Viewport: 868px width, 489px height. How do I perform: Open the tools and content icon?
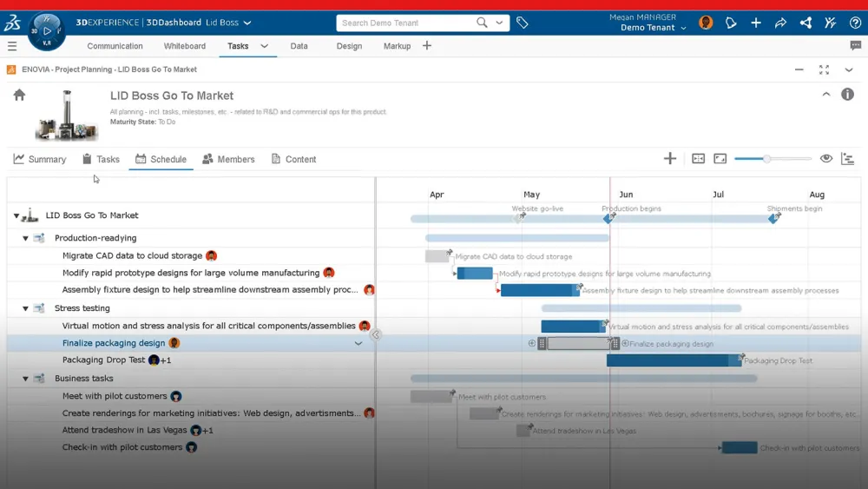(x=831, y=23)
